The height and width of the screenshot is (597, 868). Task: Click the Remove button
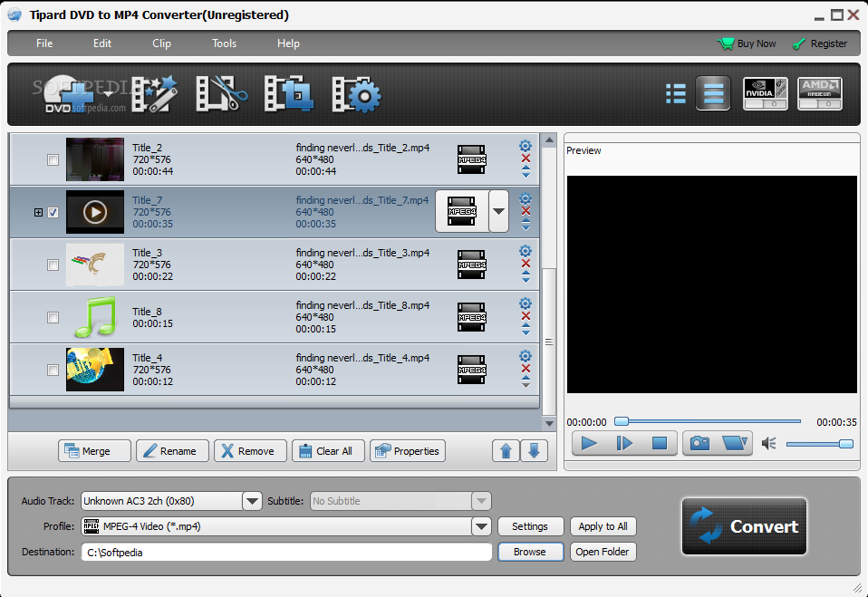(250, 451)
